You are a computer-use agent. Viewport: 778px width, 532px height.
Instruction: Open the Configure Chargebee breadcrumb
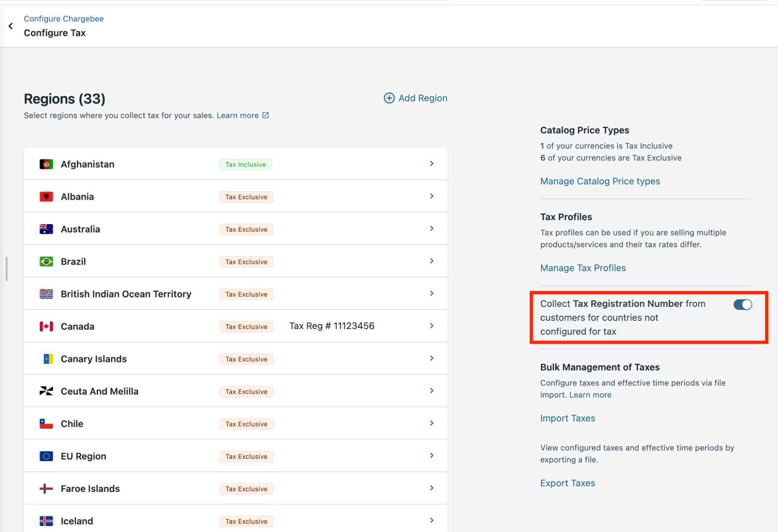(x=64, y=19)
